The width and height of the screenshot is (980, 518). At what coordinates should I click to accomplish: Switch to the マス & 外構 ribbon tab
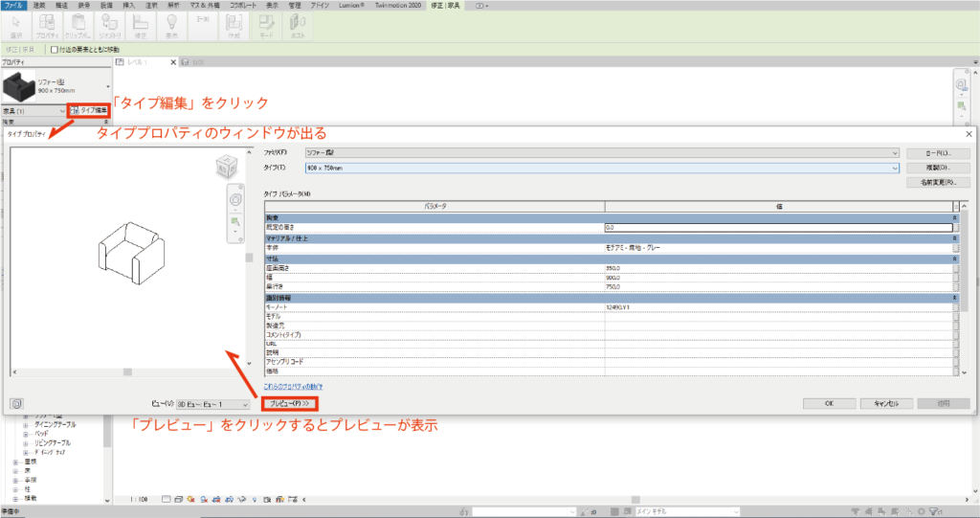[x=205, y=5]
